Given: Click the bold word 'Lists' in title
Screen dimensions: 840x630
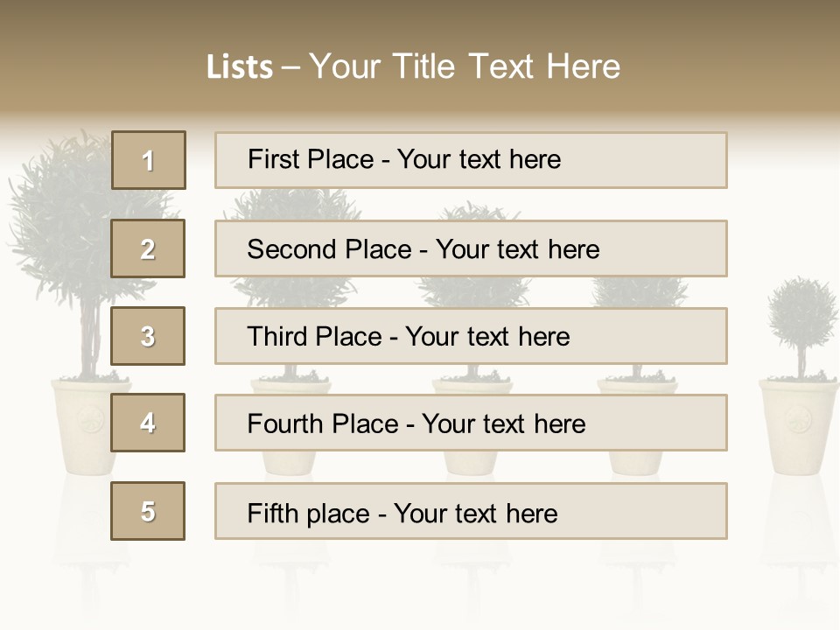Looking at the screenshot, I should (239, 67).
